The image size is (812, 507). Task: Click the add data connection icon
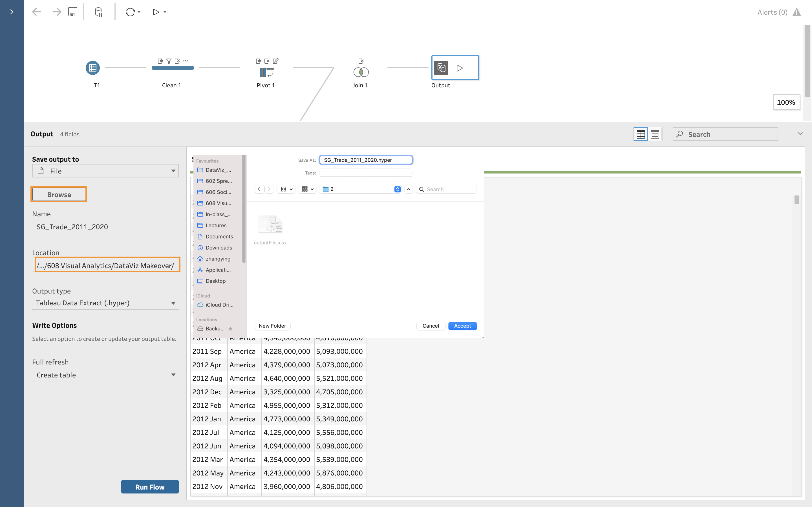pos(98,12)
